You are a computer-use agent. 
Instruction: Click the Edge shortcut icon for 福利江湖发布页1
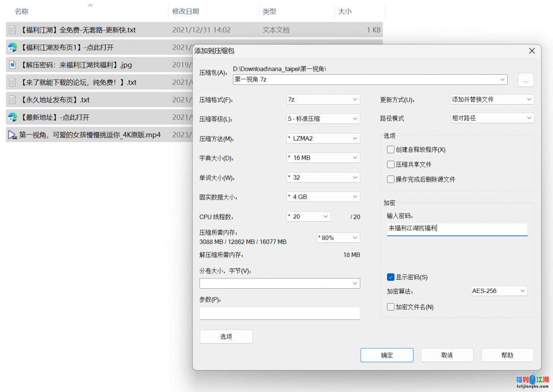13,48
